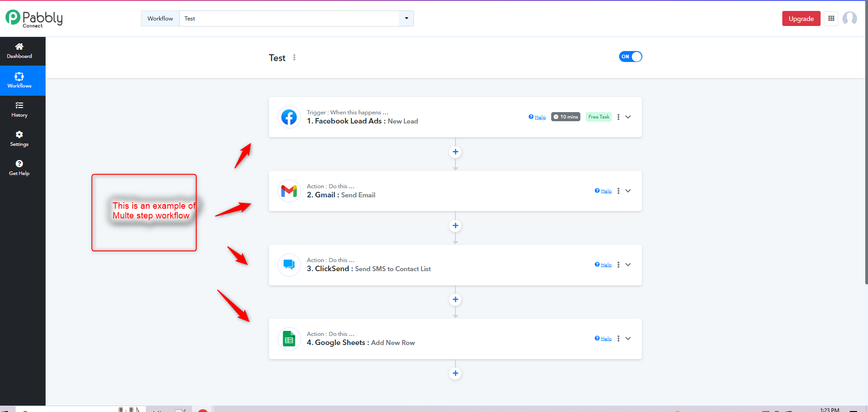Click the Gmail step icon
Image resolution: width=868 pixels, height=412 pixels.
click(289, 191)
